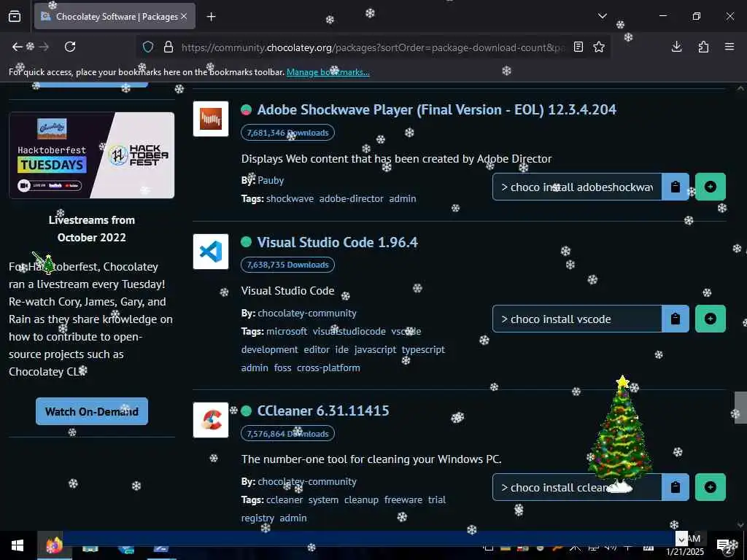Click the Firefox taskbar icon

tap(54, 545)
